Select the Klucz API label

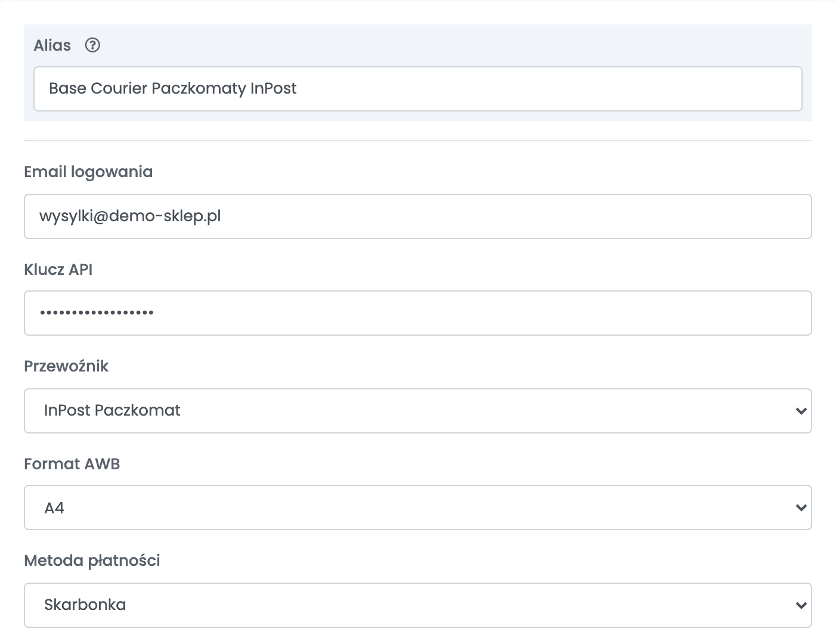(58, 270)
